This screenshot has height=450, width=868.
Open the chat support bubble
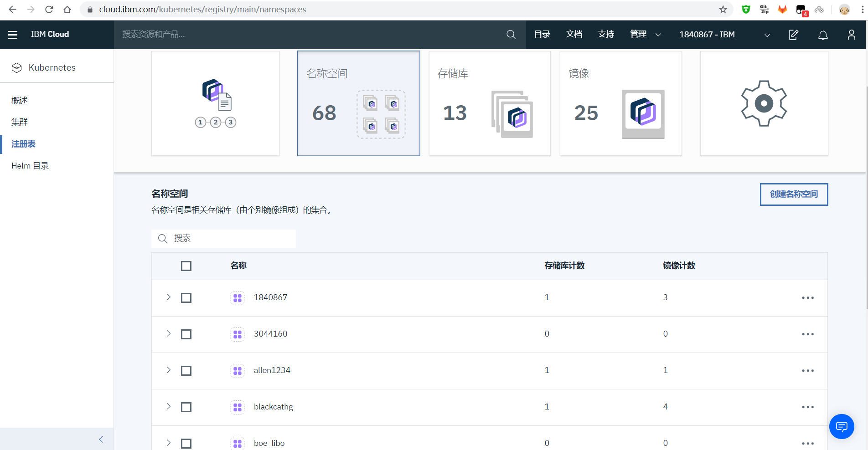coord(842,426)
